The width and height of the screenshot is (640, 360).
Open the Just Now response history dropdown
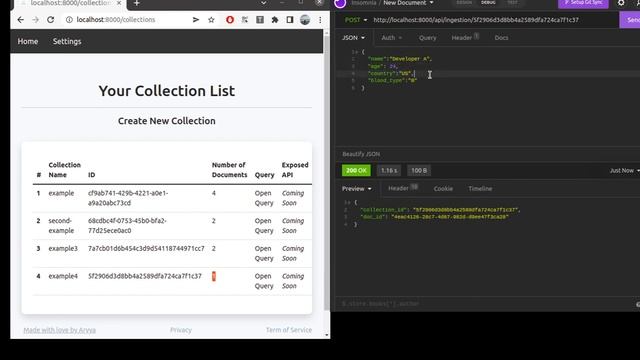click(x=624, y=170)
